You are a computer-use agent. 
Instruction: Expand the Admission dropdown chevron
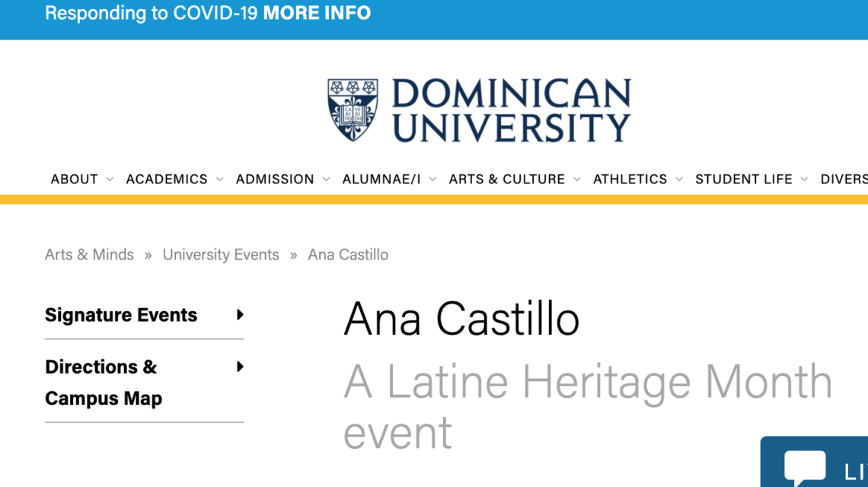tap(326, 180)
